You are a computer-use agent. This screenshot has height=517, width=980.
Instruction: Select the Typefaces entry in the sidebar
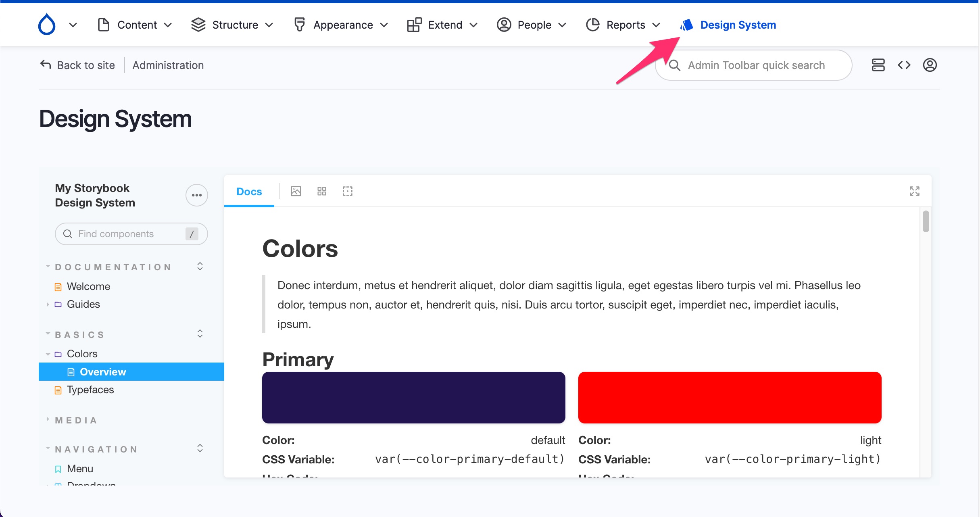click(x=90, y=390)
